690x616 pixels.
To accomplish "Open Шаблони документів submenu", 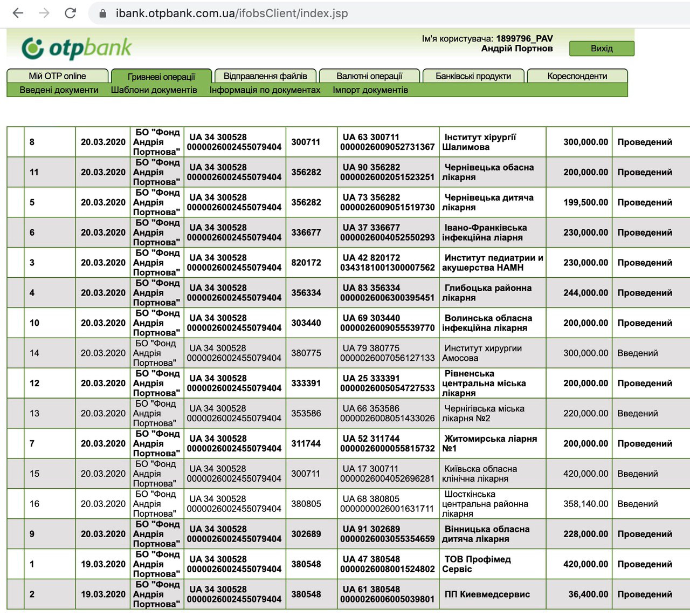I will tap(154, 90).
